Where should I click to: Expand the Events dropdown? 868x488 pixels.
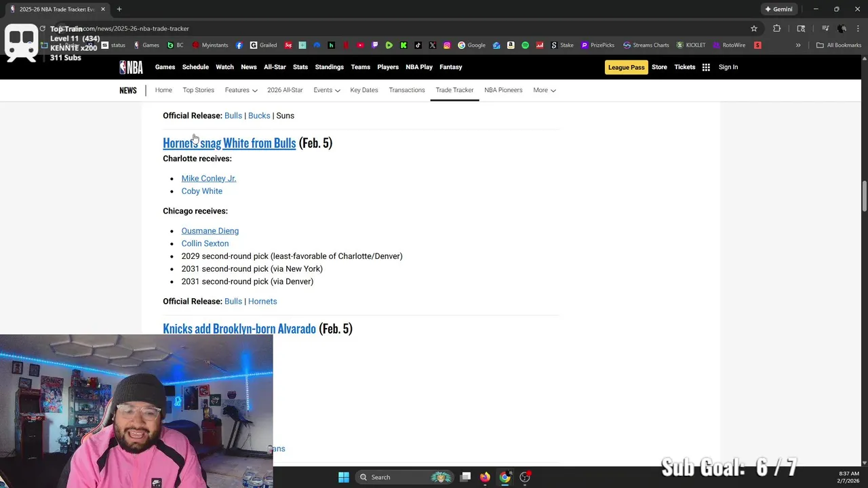tap(327, 90)
